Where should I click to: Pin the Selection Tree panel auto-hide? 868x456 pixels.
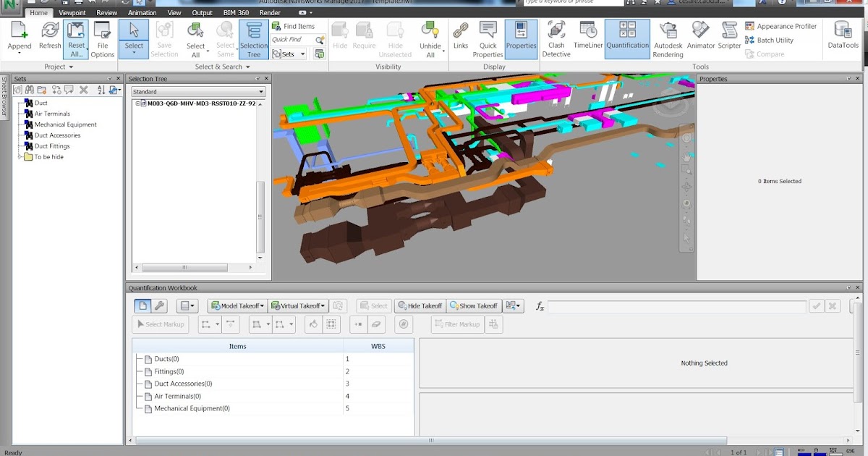(x=258, y=79)
